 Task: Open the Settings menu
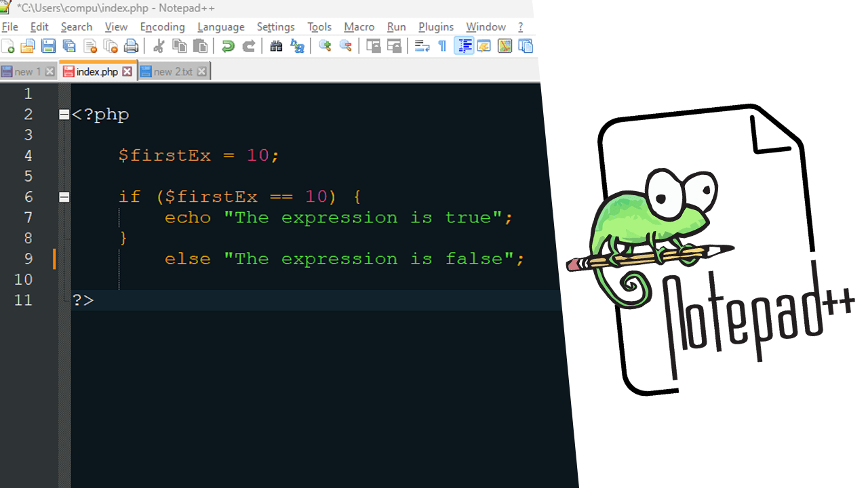click(x=275, y=27)
